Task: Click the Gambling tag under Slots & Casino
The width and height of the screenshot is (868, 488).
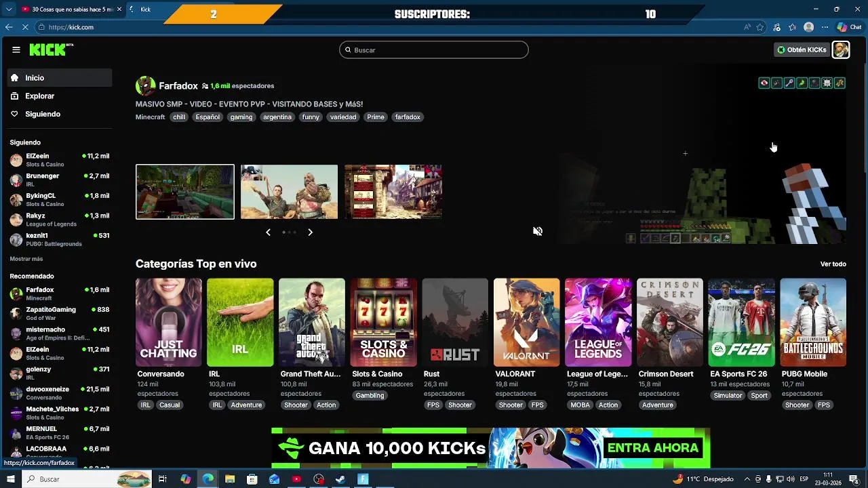Action: (370, 395)
